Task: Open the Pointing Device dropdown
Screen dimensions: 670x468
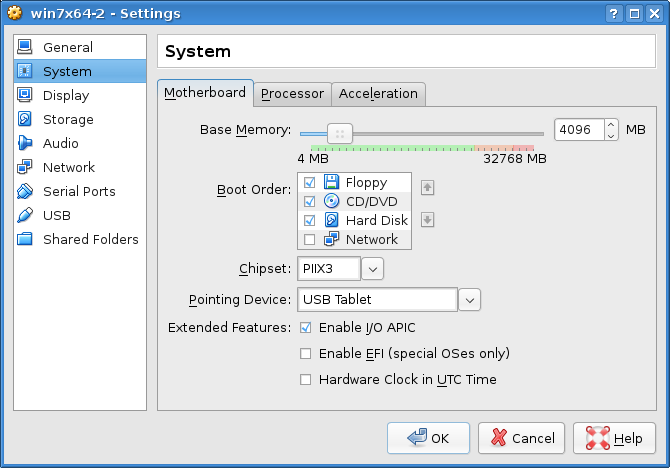Action: [x=469, y=299]
